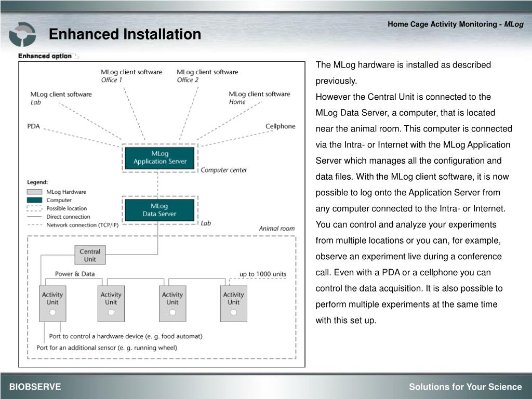Click 'Possible location' legend text
The width and height of the screenshot is (532, 399).
pos(66,208)
